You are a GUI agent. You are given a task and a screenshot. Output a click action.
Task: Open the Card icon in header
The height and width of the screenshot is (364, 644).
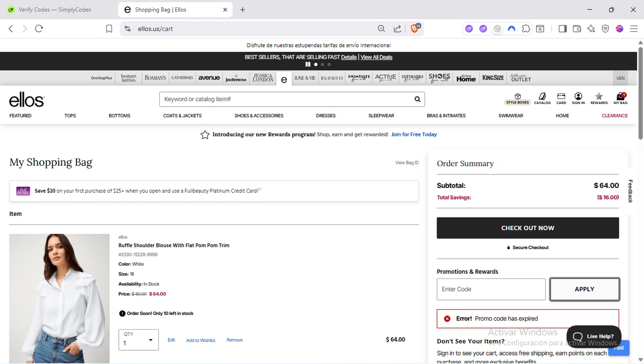click(561, 99)
